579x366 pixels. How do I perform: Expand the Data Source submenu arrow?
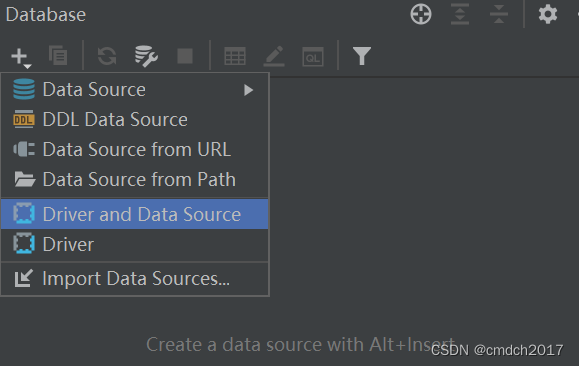click(249, 90)
